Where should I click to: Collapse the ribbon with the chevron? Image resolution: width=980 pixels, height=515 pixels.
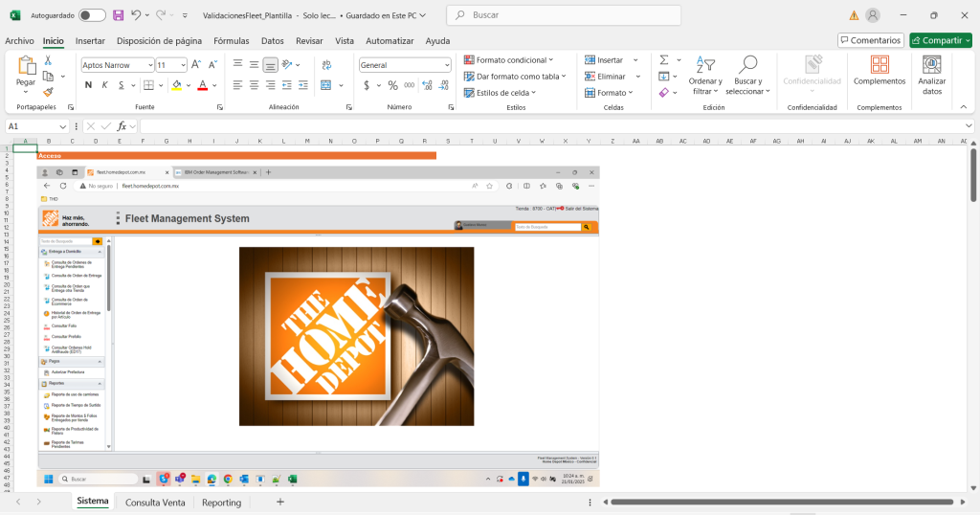click(963, 107)
